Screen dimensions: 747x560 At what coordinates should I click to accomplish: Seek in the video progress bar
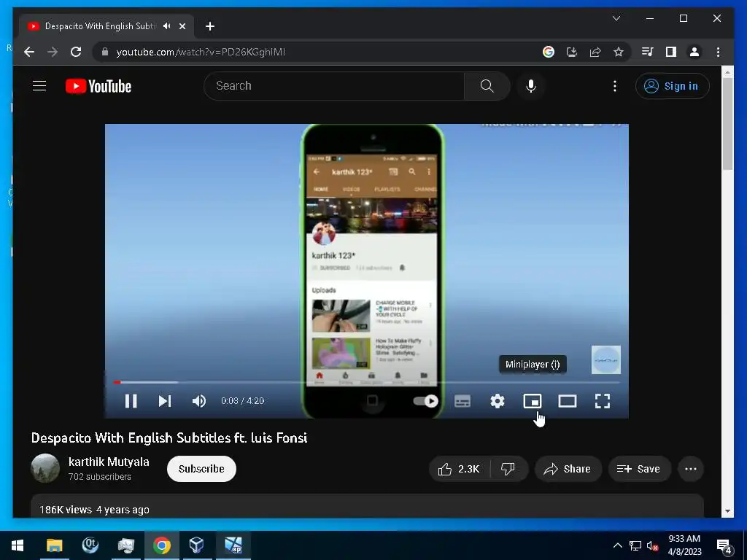tap(367, 382)
